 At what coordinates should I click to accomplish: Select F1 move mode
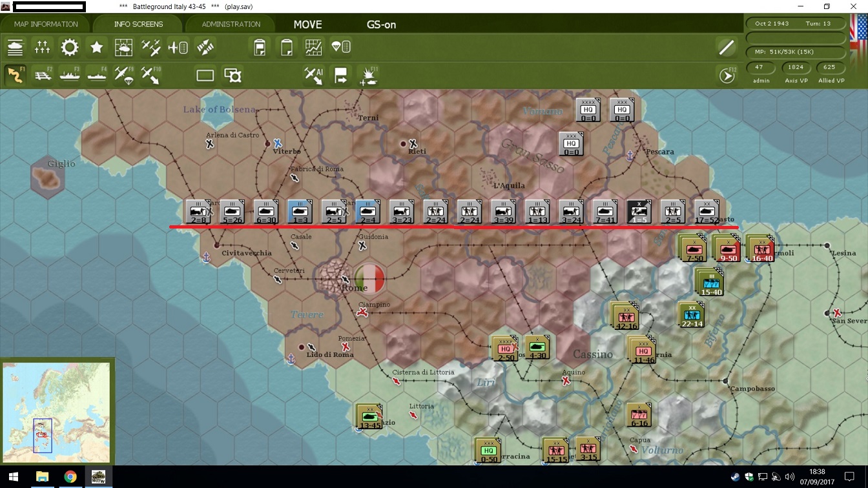(x=15, y=75)
